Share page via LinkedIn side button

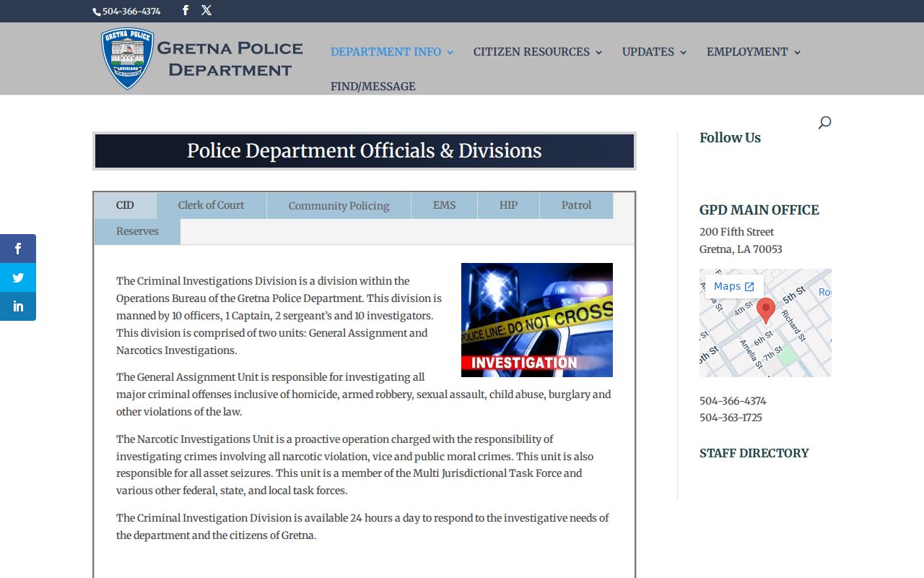(x=18, y=306)
